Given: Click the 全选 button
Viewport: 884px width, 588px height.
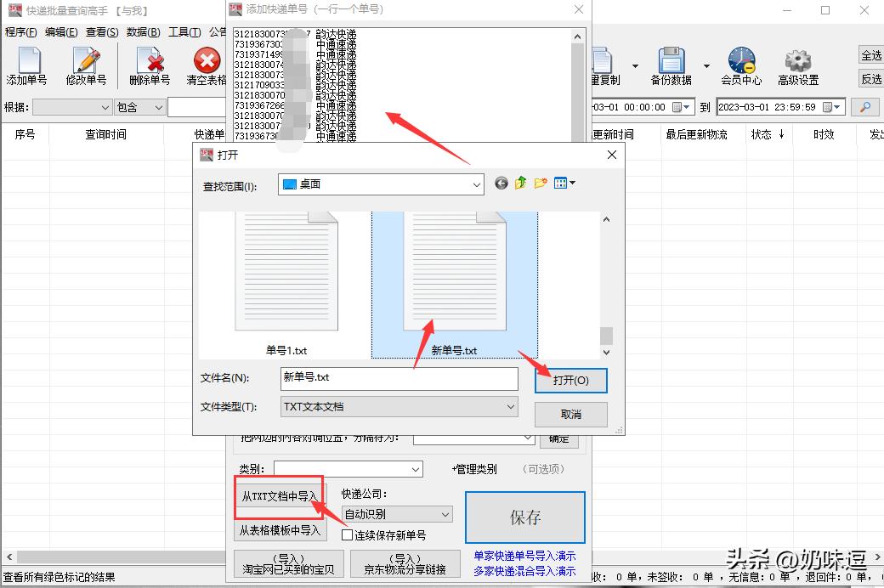Looking at the screenshot, I should tap(871, 55).
